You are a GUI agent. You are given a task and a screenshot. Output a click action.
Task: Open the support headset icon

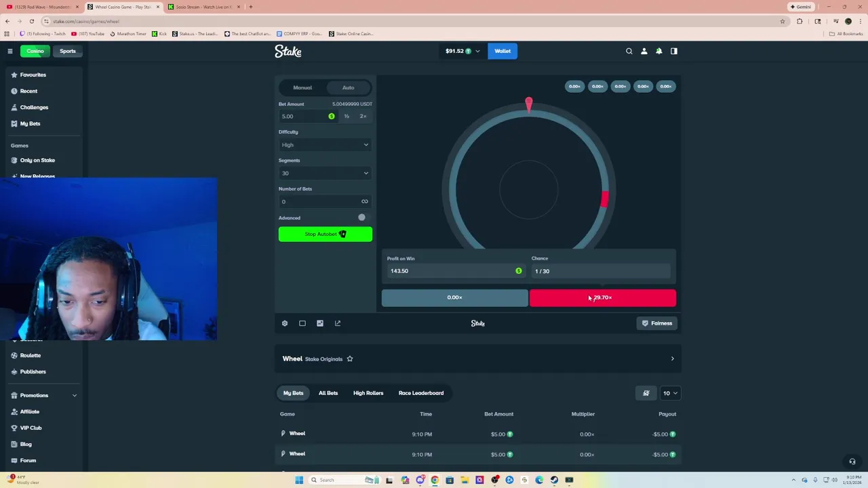click(x=852, y=462)
